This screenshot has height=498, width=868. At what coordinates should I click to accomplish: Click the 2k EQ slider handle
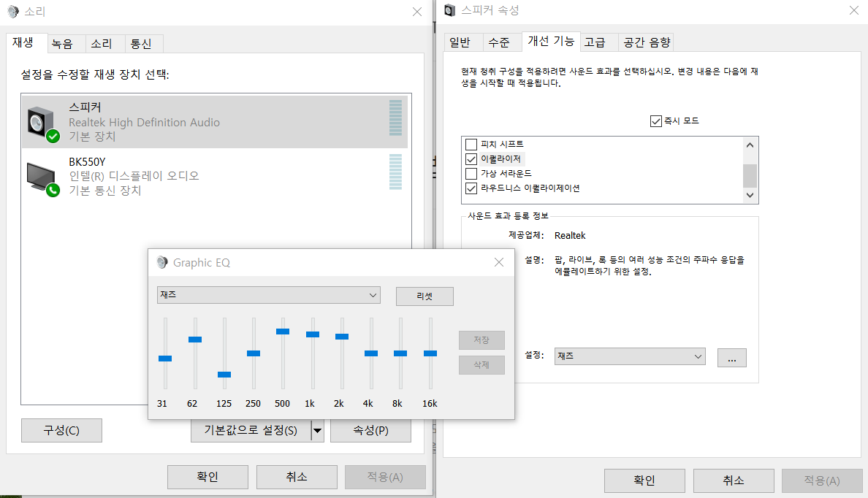coord(342,337)
